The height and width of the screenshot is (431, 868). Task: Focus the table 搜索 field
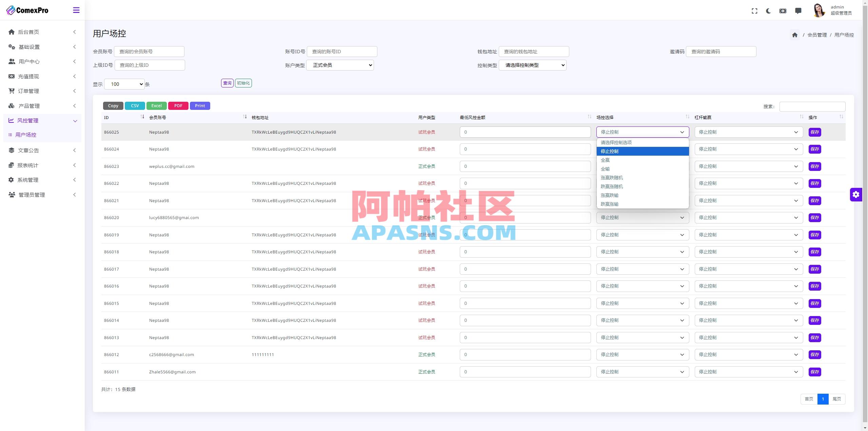pos(812,106)
